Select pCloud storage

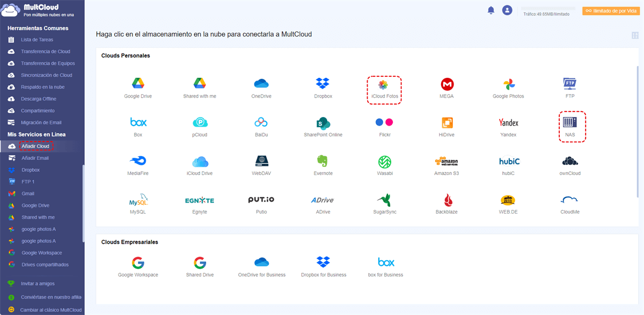pos(200,127)
